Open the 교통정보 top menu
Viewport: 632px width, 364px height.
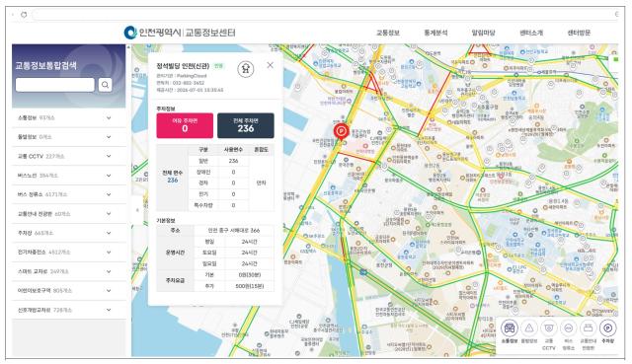[388, 33]
